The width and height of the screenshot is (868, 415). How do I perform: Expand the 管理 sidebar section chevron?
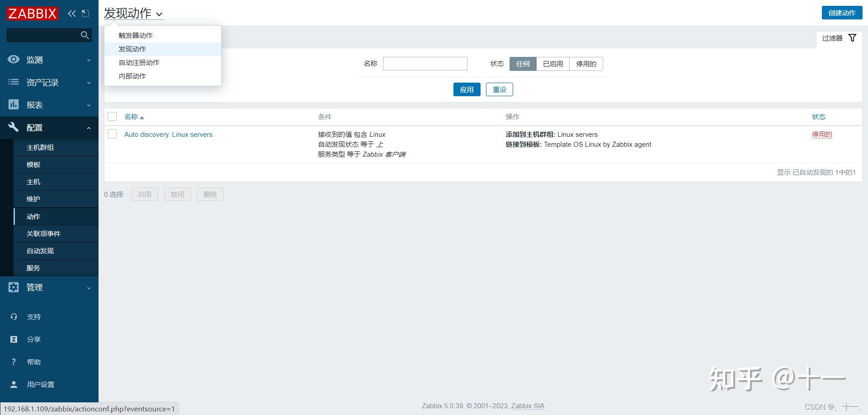click(x=89, y=288)
